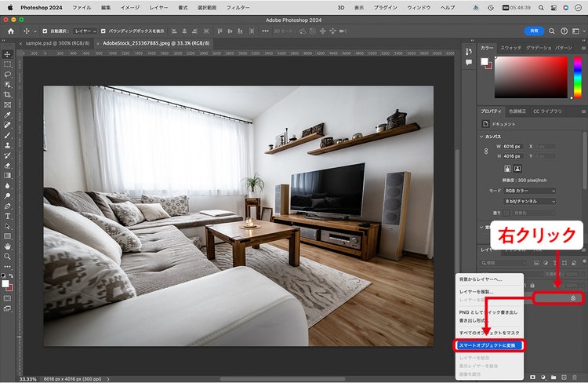Select the Move tool in the toolbox
Screen dimensions: 588x383
(7, 54)
